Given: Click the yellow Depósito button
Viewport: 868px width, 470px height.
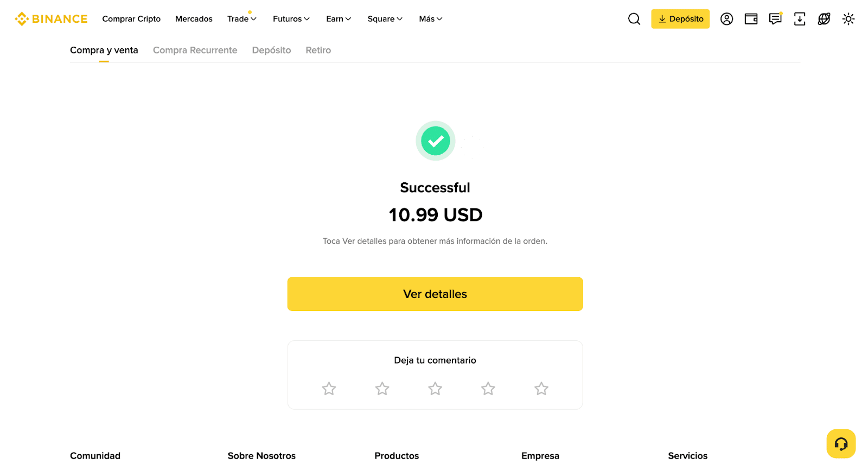Looking at the screenshot, I should click(680, 19).
